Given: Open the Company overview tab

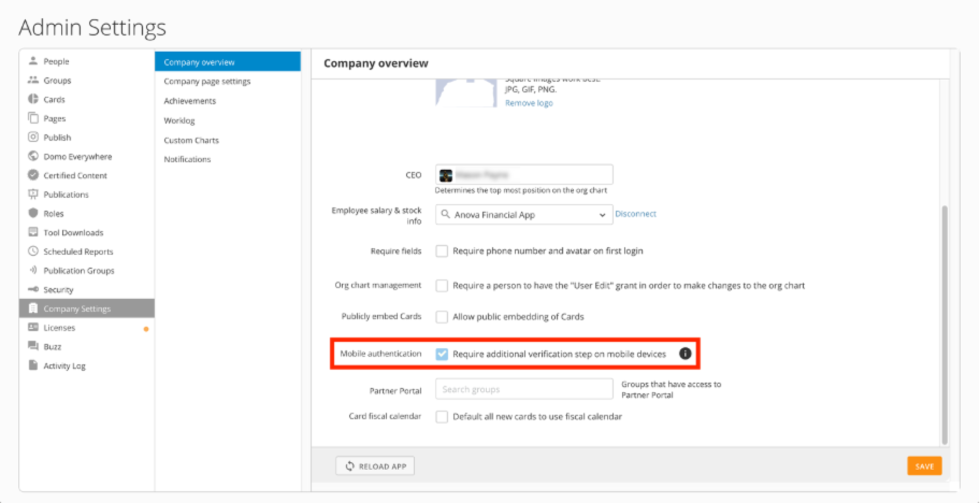Looking at the screenshot, I should pos(228,62).
